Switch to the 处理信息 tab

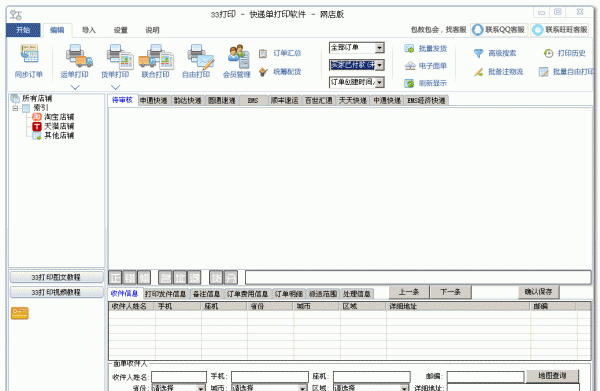point(357,293)
